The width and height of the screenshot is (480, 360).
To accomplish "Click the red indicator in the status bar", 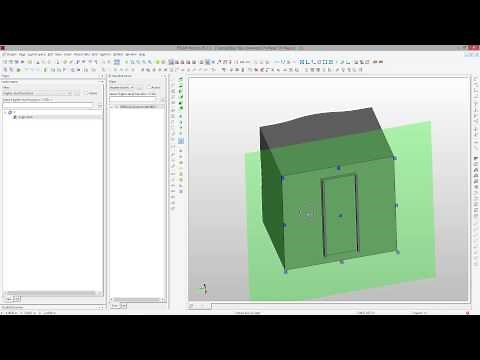I will pos(468,313).
